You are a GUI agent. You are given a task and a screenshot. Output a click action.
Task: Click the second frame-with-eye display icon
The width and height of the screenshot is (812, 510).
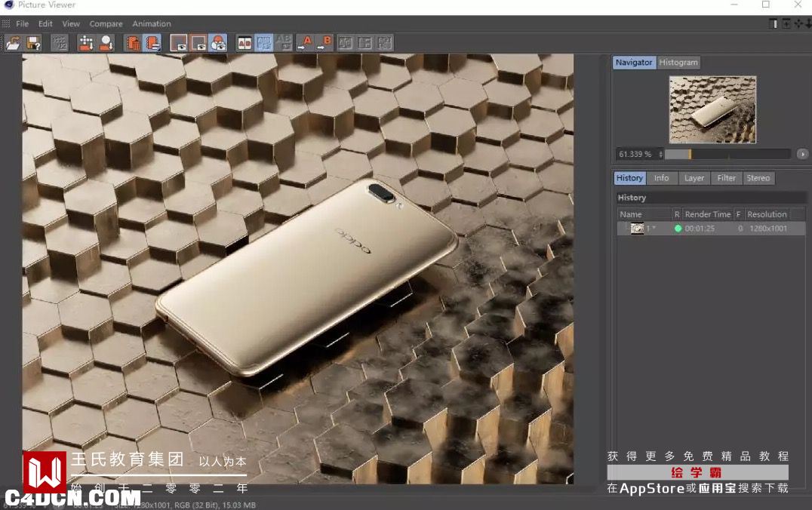(199, 43)
